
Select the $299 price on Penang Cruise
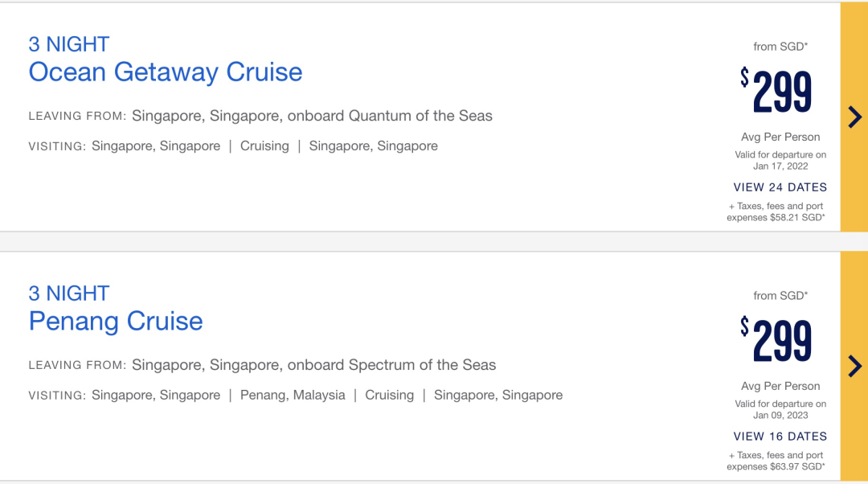(776, 341)
